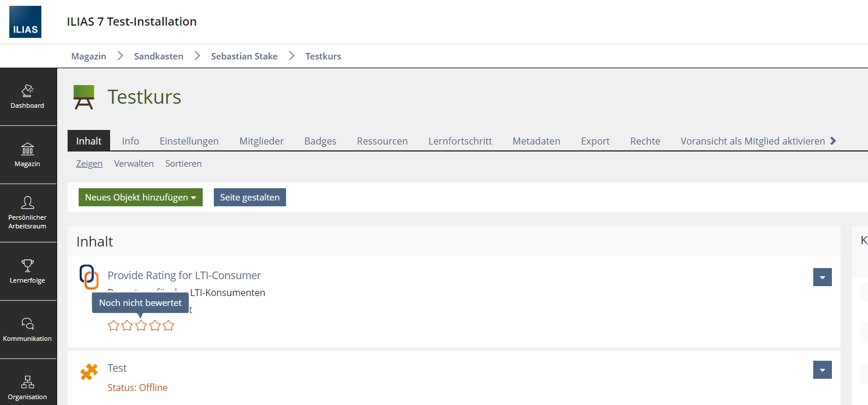Image resolution: width=868 pixels, height=405 pixels.
Task: Click the orange puzzle Test icon
Action: [89, 372]
